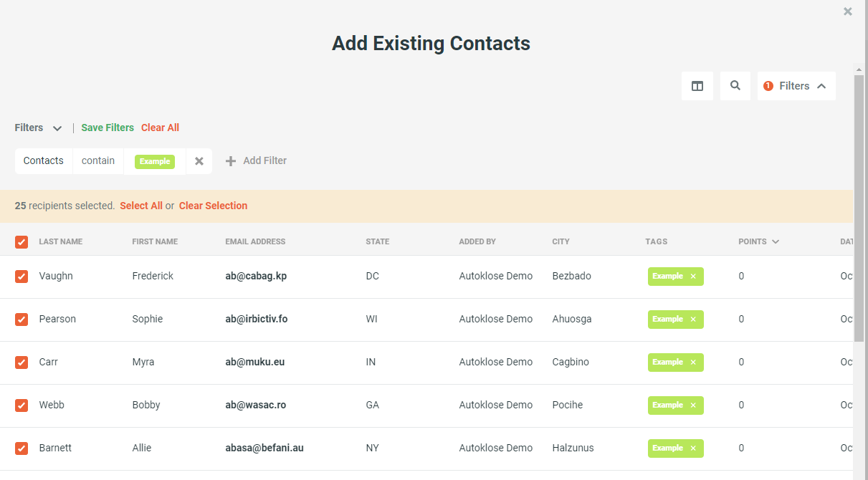This screenshot has width=868, height=480.
Task: Remove the Example tag from Barnett's row
Action: point(692,448)
